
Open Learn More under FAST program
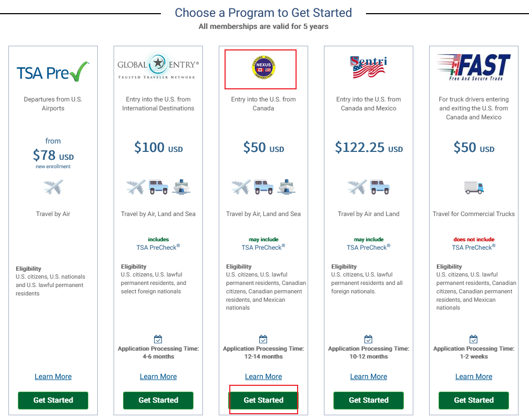[x=474, y=376]
